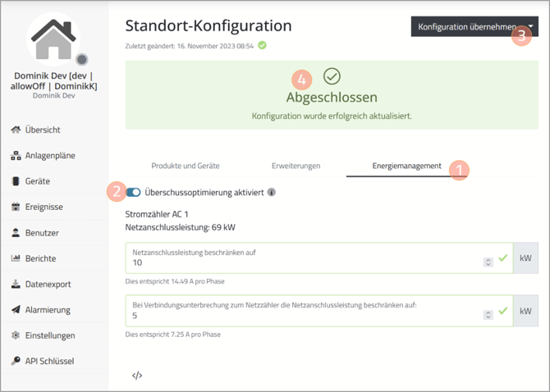
Task: Click the code brackets icon
Action: pyautogui.click(x=137, y=376)
